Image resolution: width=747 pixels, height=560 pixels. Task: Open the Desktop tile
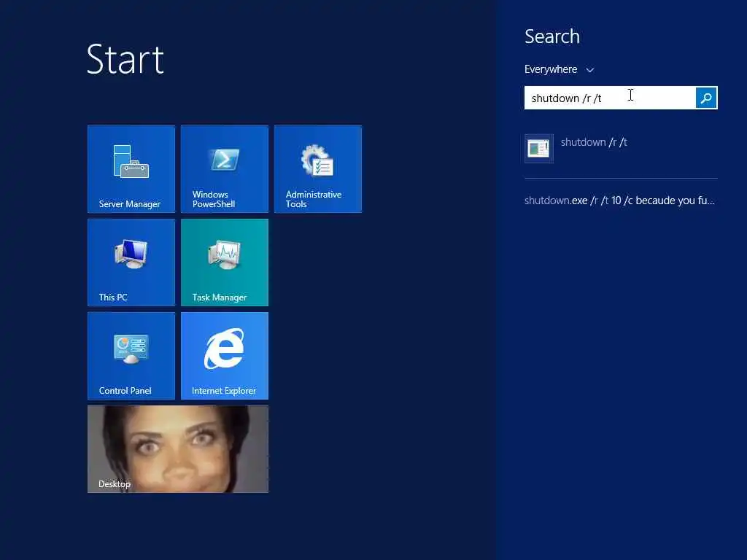[x=178, y=449]
